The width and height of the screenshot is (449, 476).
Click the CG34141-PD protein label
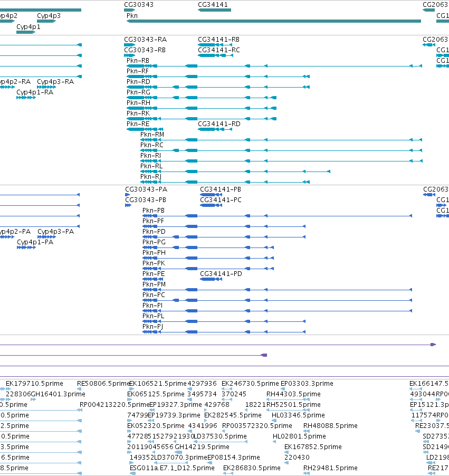tap(221, 274)
